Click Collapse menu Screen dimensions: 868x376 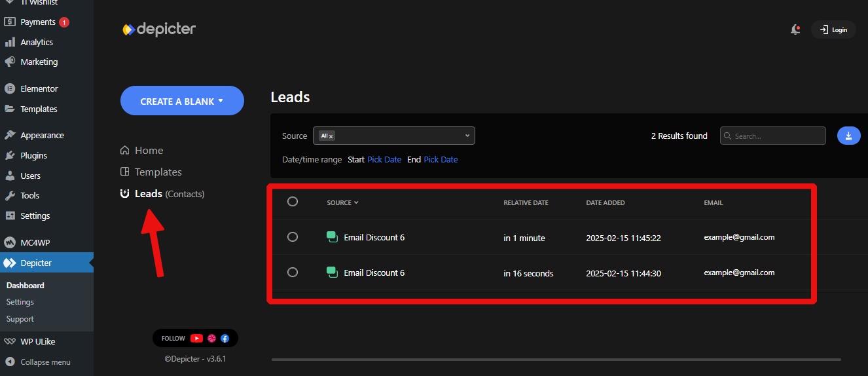45,362
